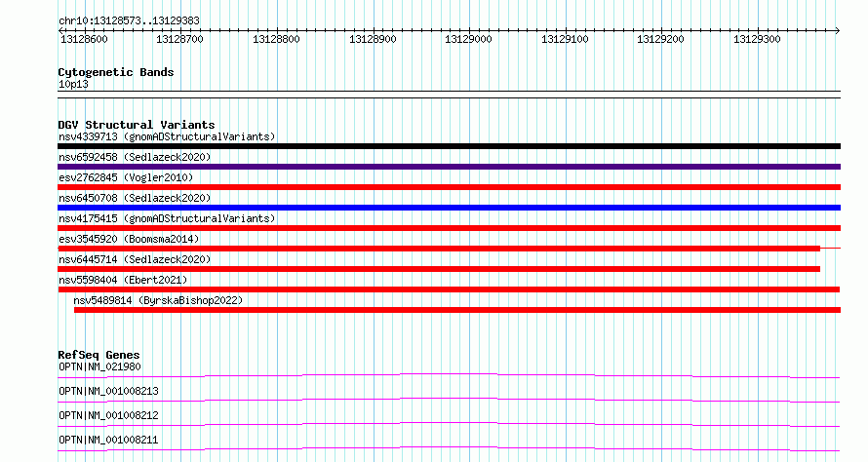Click the RefSeq Genes track title

click(99, 355)
